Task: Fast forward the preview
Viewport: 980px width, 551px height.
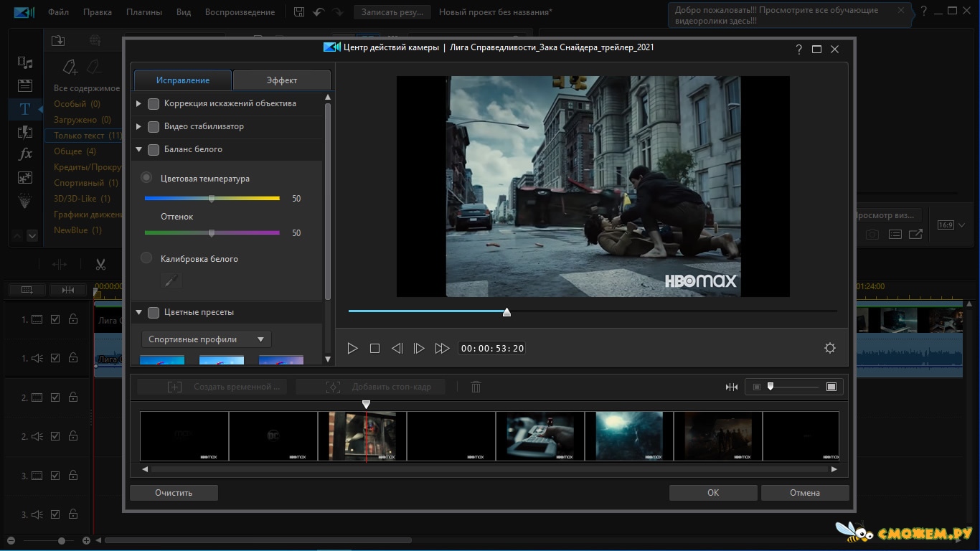Action: tap(442, 348)
